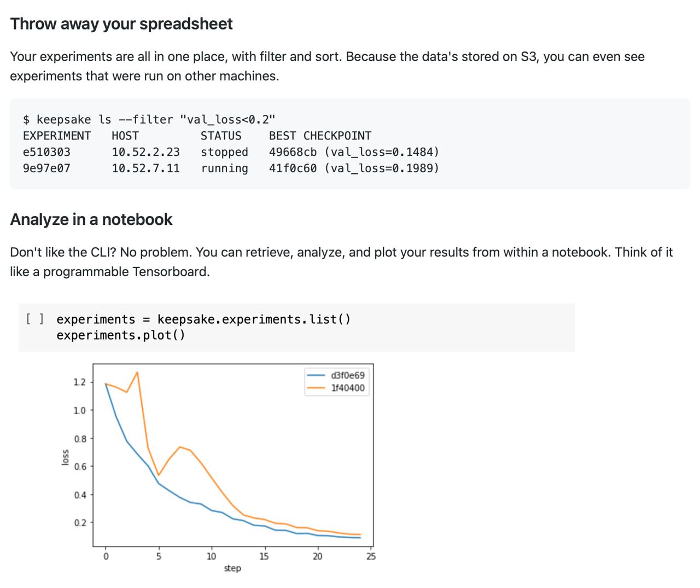Click orange line swatch for 1f40400 legend
Image resolution: width=700 pixels, height=588 pixels.
[x=316, y=388]
